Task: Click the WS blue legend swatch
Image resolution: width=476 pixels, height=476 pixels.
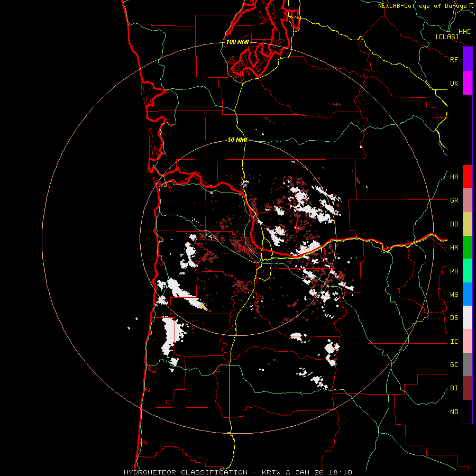Action: tap(467, 294)
